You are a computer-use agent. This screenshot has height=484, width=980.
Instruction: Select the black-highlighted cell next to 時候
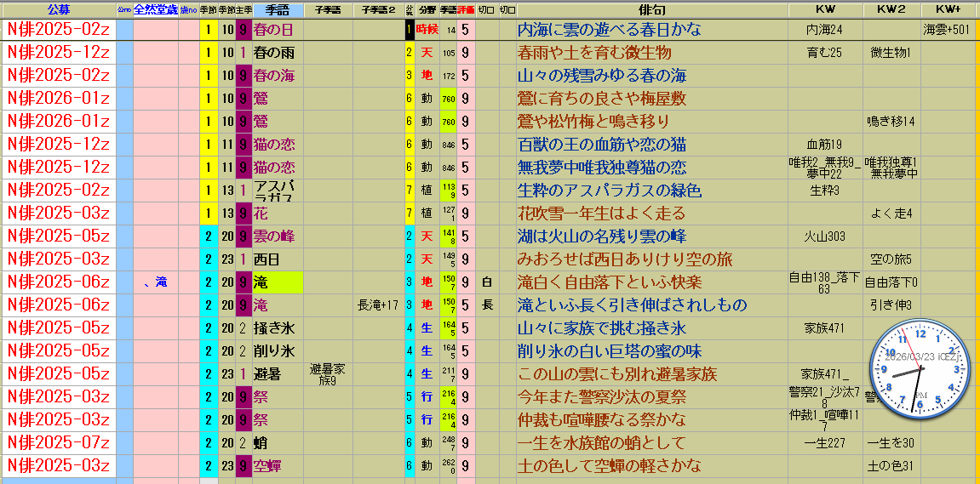pos(409,30)
